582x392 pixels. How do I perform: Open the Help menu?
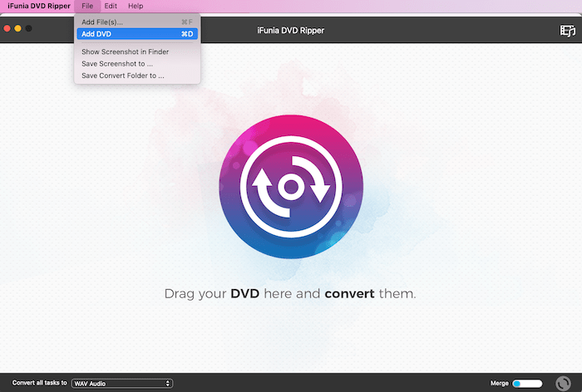[x=135, y=6]
